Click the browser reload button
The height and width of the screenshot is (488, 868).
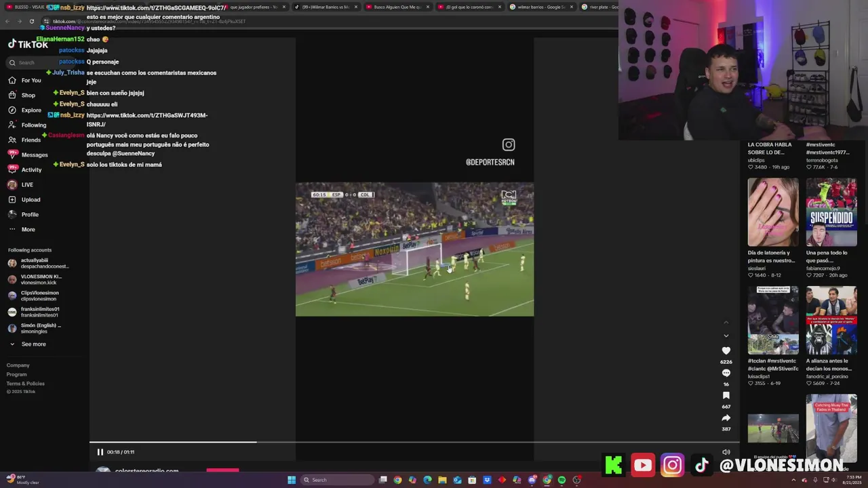coord(31,21)
